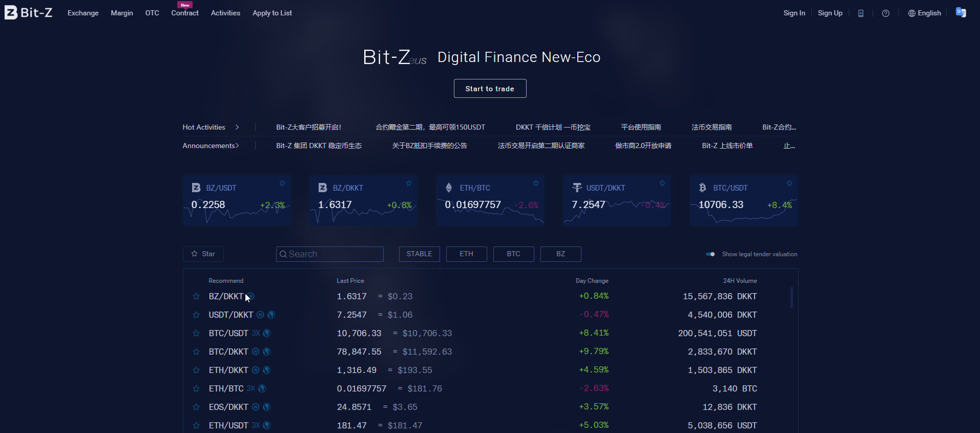Image resolution: width=980 pixels, height=433 pixels.
Task: Switch to the STABLE market tab
Action: (x=420, y=254)
